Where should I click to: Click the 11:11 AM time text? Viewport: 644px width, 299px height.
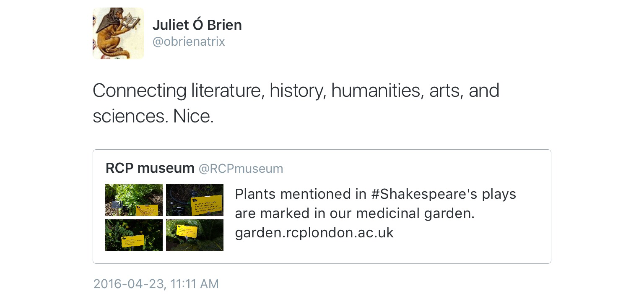point(195,284)
